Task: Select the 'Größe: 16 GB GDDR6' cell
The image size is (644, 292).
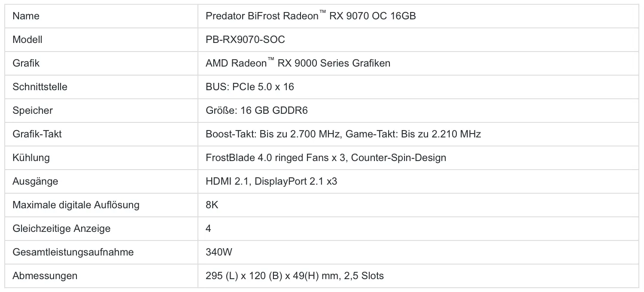Action: coord(256,111)
